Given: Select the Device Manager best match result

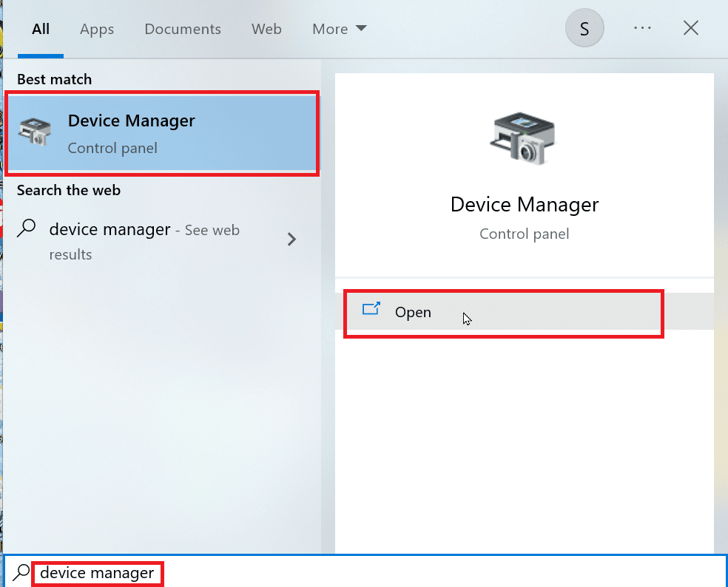Looking at the screenshot, I should click(163, 133).
